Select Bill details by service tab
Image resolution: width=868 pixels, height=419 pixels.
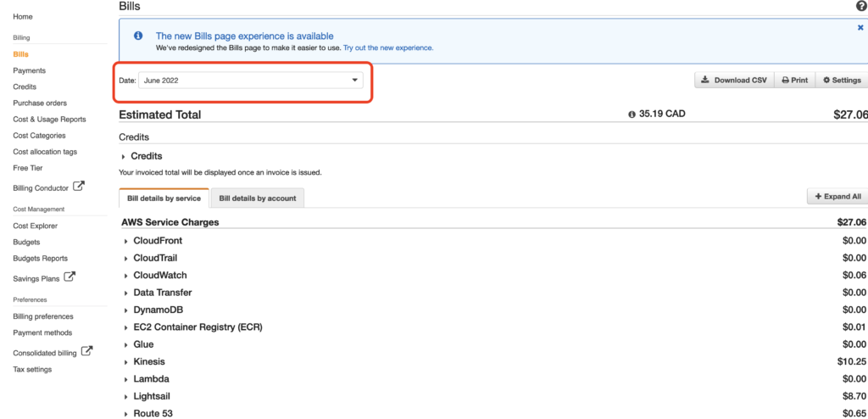pos(164,198)
